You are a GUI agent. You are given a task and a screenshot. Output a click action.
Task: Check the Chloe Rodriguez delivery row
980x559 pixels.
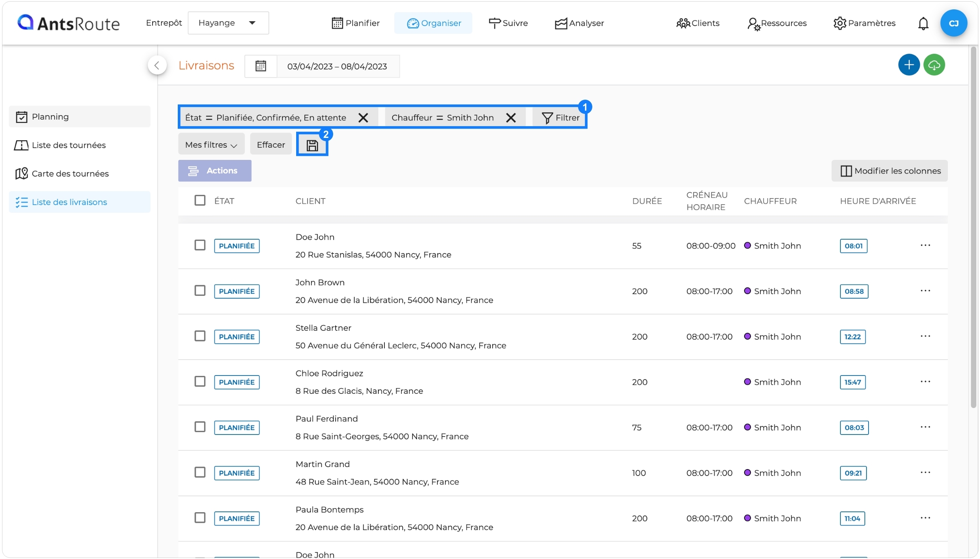pos(200,382)
